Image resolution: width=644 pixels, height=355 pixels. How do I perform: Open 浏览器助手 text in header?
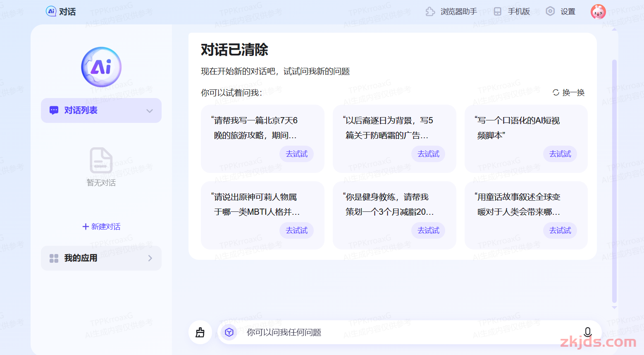click(x=458, y=12)
